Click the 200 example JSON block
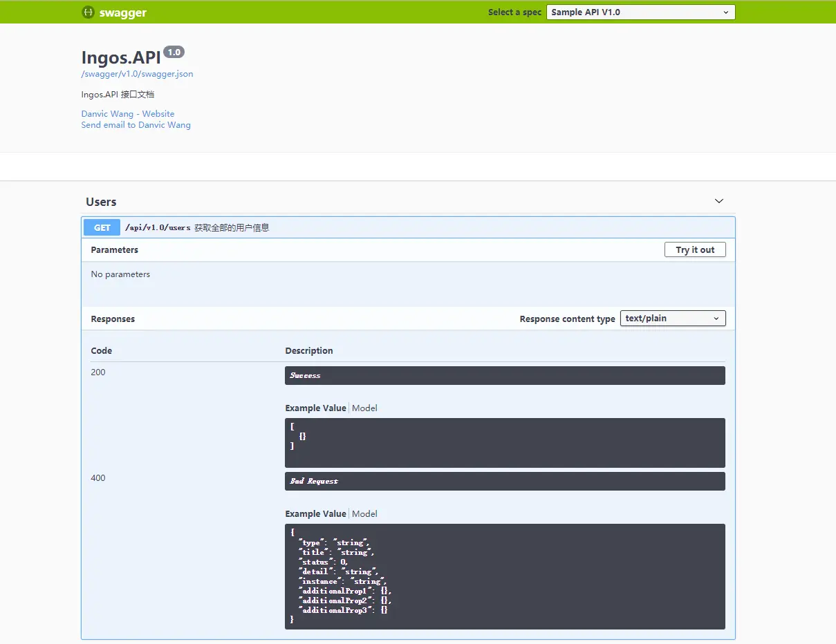This screenshot has height=644, width=836. click(505, 443)
